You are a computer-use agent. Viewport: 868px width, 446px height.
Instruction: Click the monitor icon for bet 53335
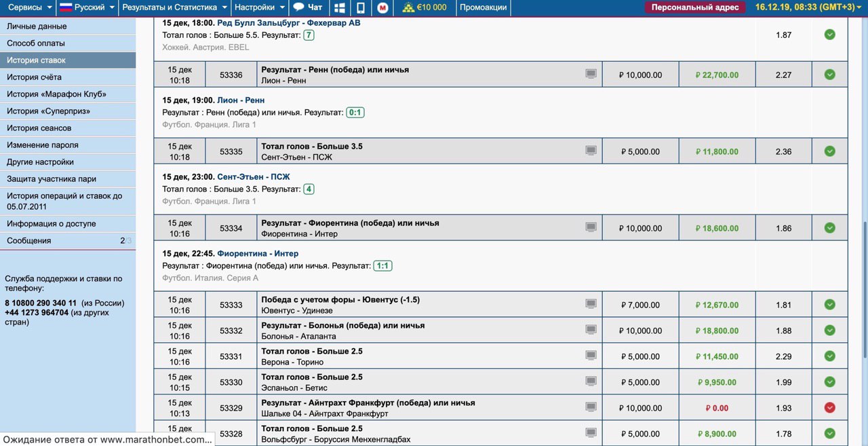tap(591, 151)
